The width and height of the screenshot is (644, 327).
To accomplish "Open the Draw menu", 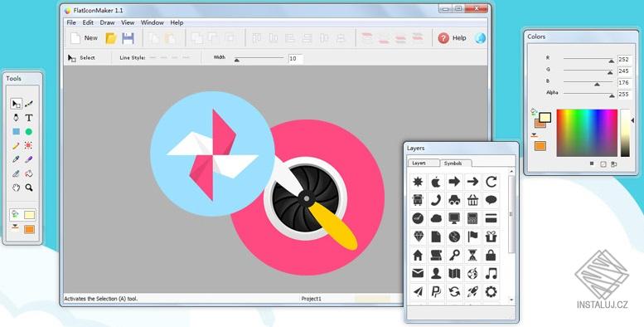I will (x=107, y=22).
